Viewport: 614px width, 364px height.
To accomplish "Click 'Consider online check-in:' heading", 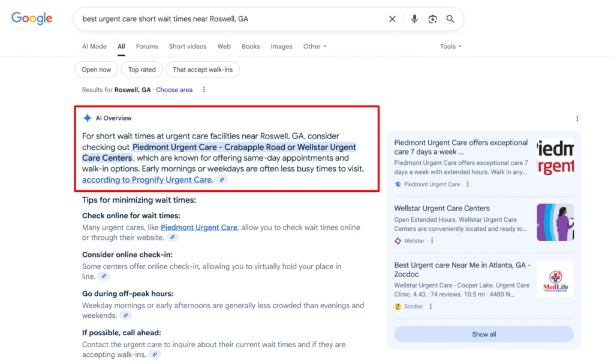I will [x=127, y=255].
